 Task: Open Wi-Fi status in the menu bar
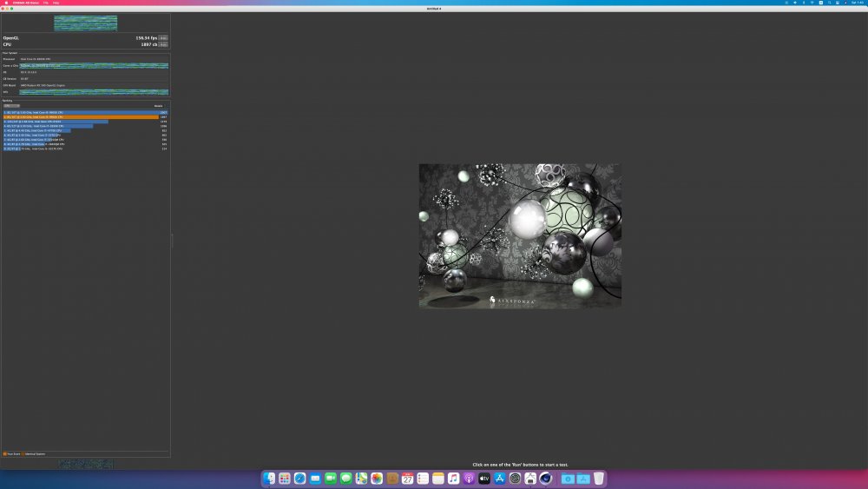pos(812,3)
